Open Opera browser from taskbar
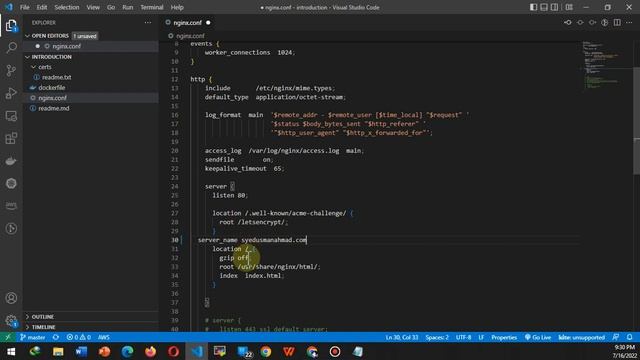The width and height of the screenshot is (640, 360). [x=173, y=351]
